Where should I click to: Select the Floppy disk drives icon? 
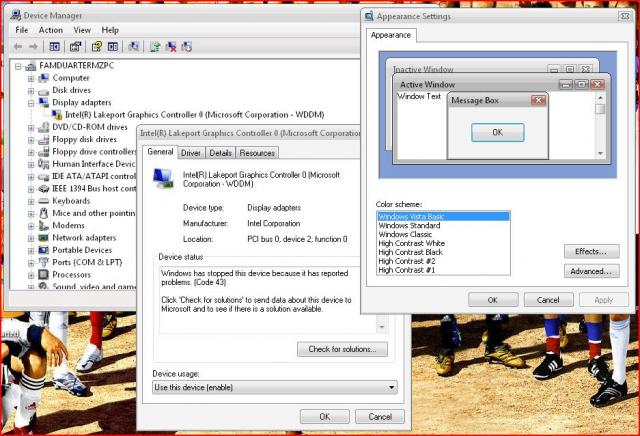pos(43,140)
